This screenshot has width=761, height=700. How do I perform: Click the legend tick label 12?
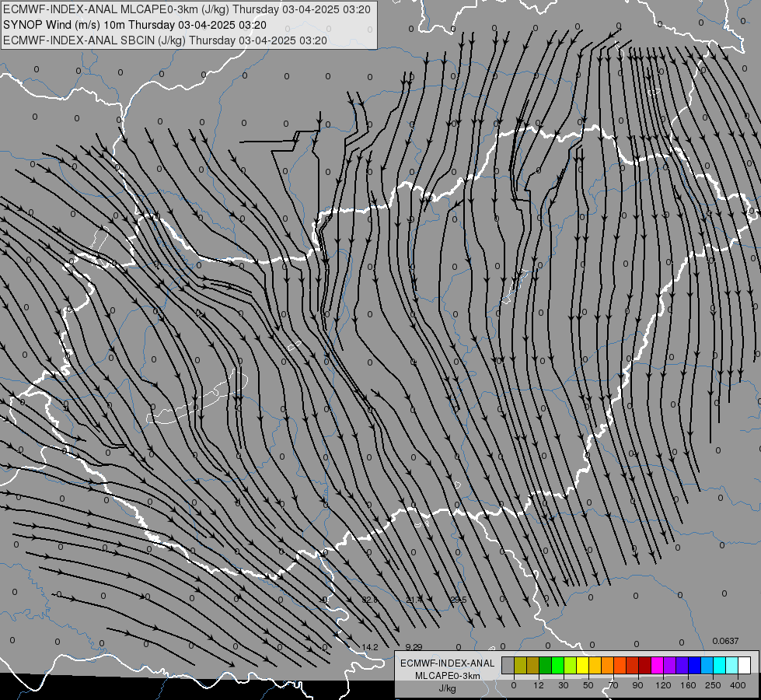[538, 685]
